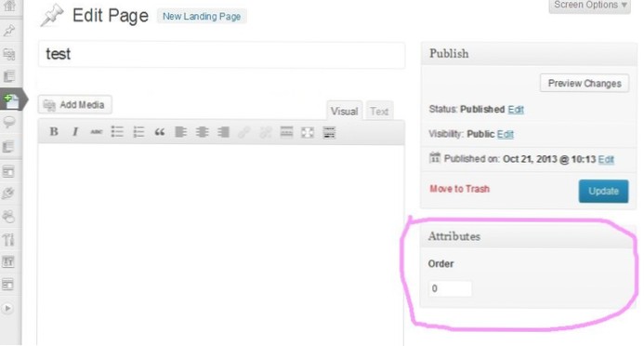This screenshot has width=644, height=346.
Task: Open the Settings icon in sidebar
Action: [9, 261]
